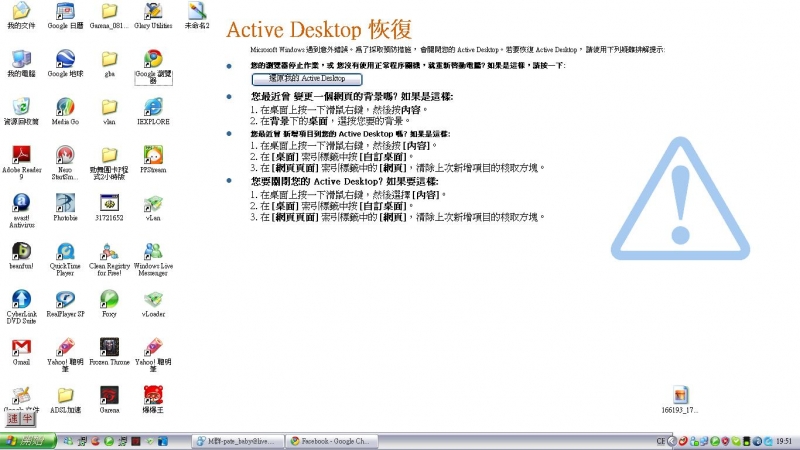Open Glary Utilities shortcut
The image size is (800, 450).
click(x=153, y=15)
